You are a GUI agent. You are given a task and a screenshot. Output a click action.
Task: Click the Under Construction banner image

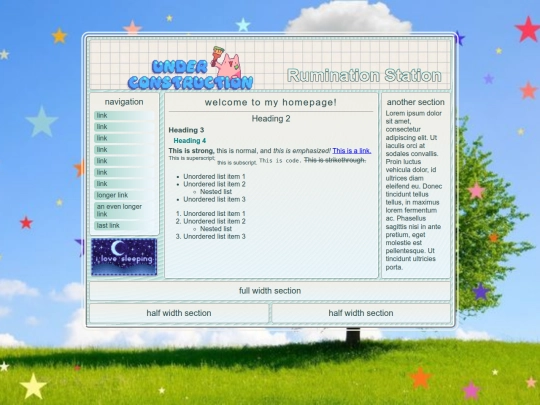190,68
